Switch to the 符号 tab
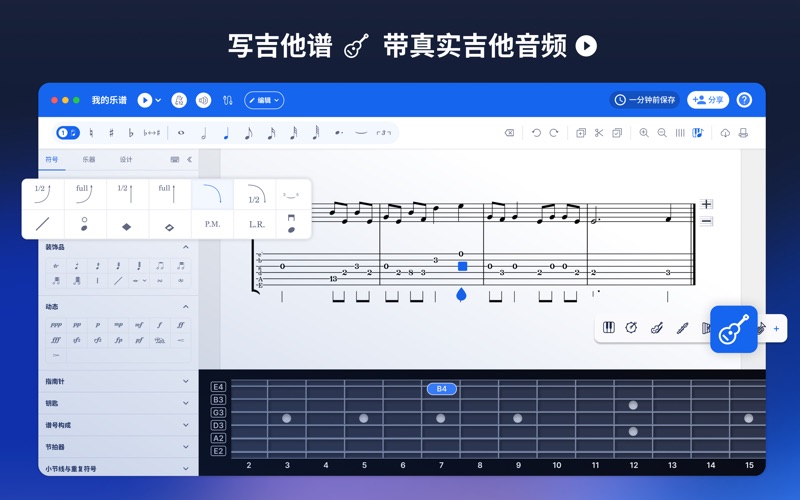 (52, 159)
